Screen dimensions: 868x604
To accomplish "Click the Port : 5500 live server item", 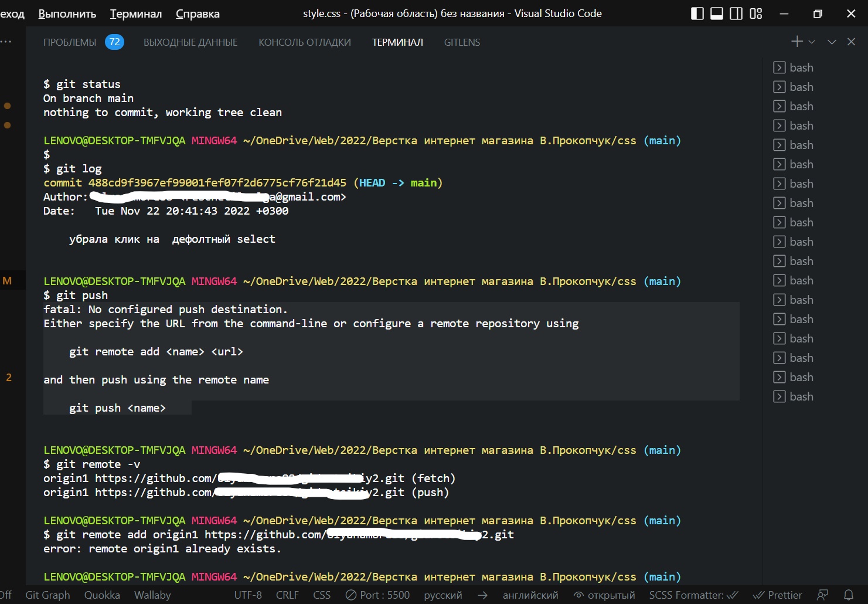I will 377,595.
